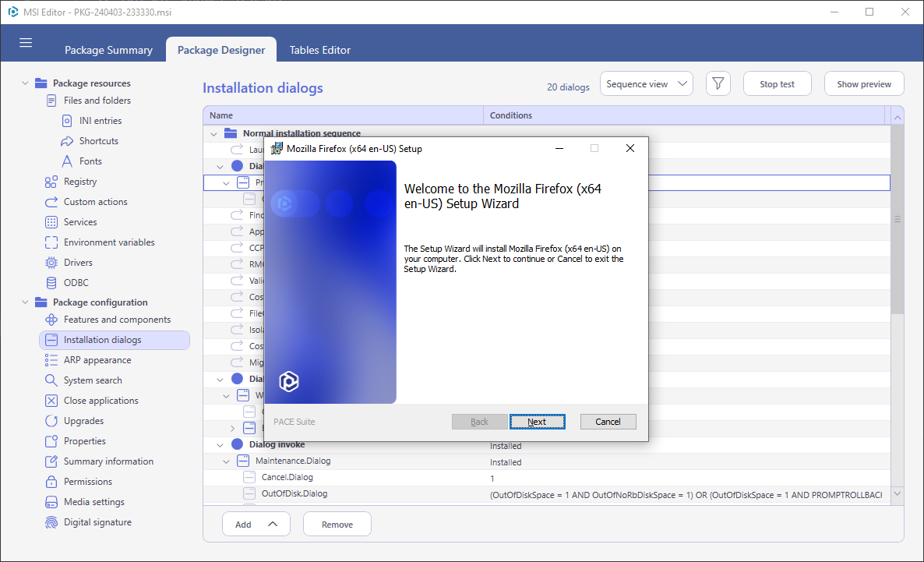The image size is (924, 562).
Task: Collapse the Normal installation sequence group
Action: pos(213,134)
